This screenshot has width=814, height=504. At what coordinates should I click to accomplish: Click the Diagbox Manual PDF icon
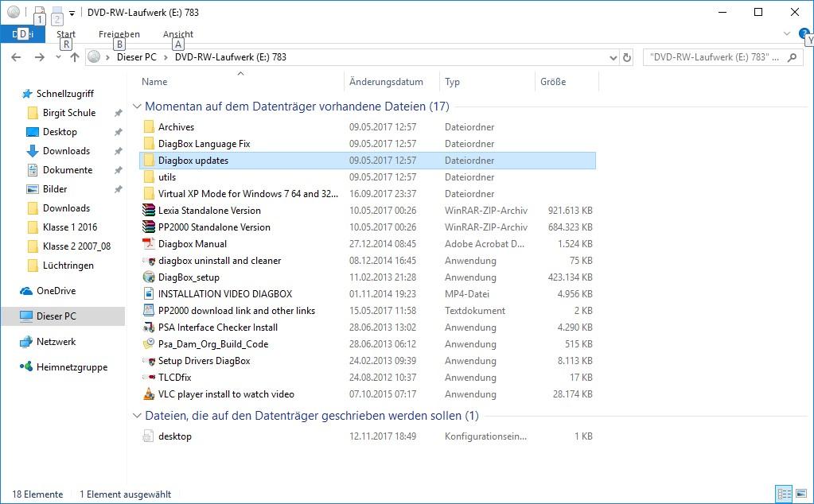(x=149, y=243)
